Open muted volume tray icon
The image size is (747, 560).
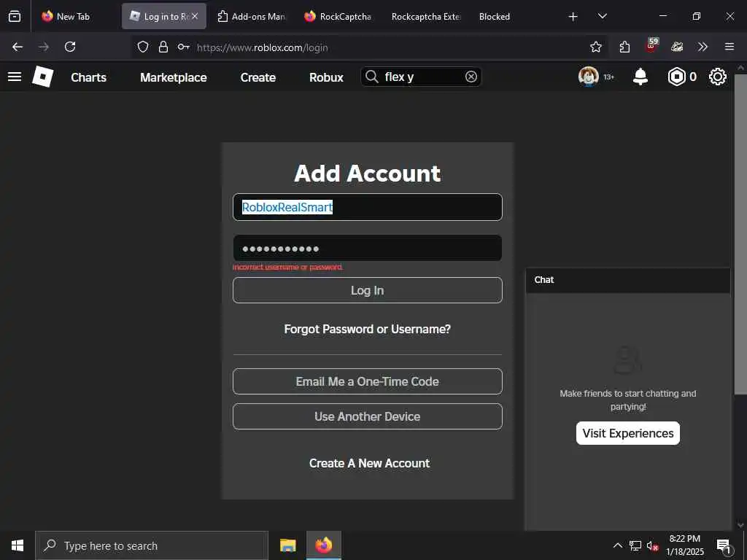(652, 545)
